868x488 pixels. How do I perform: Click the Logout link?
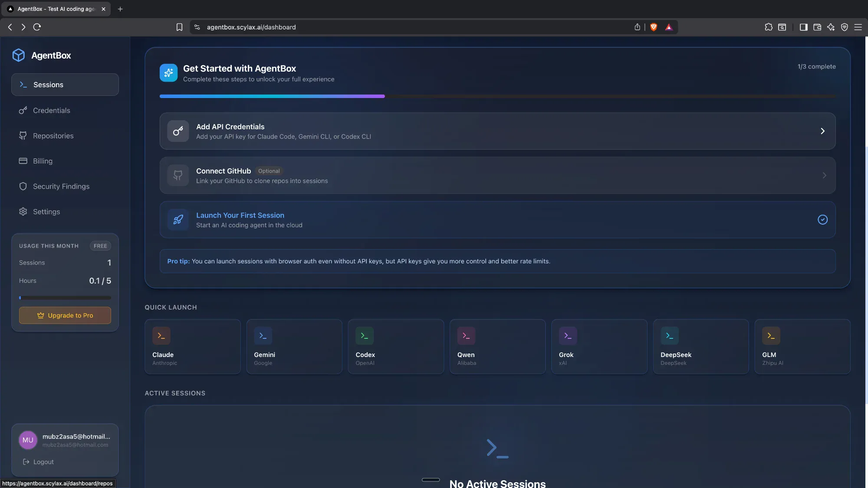click(43, 462)
